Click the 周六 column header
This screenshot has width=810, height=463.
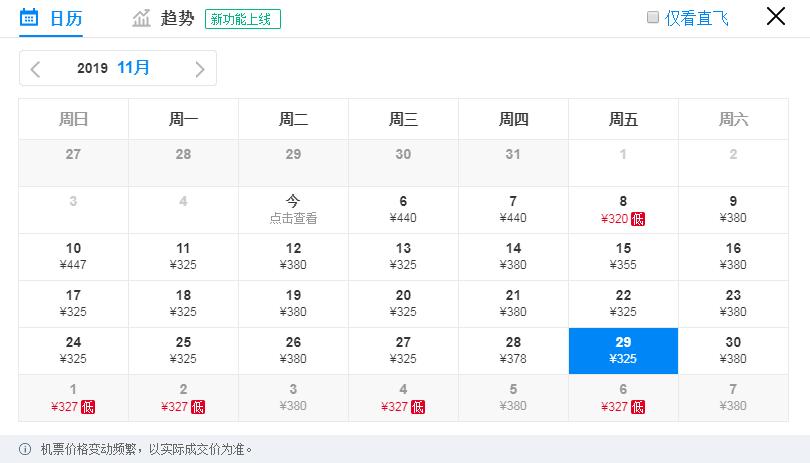coord(734,119)
